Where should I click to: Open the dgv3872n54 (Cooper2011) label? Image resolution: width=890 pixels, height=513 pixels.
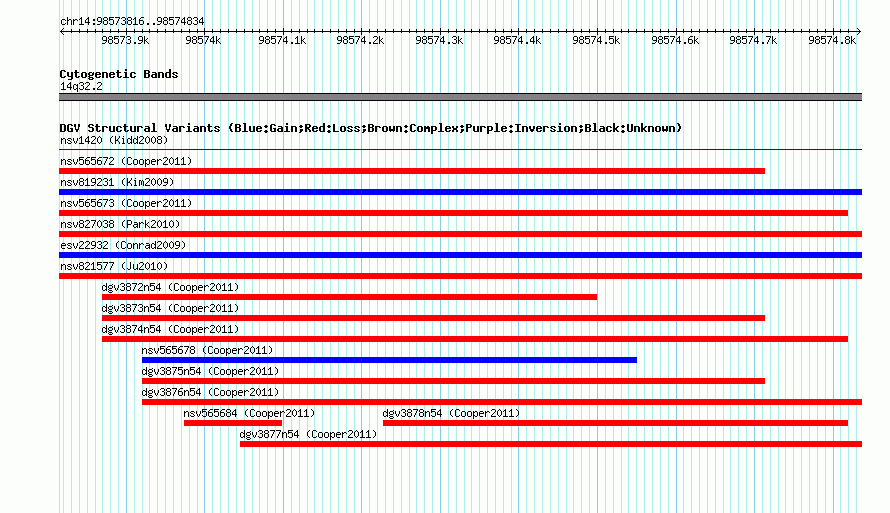pos(170,287)
